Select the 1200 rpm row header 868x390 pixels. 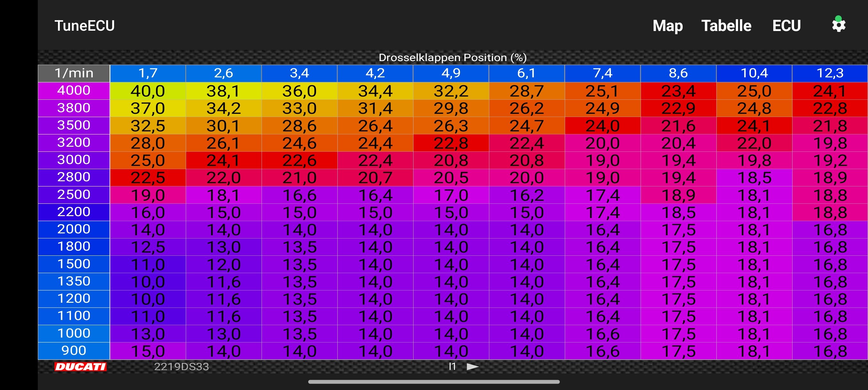click(74, 299)
